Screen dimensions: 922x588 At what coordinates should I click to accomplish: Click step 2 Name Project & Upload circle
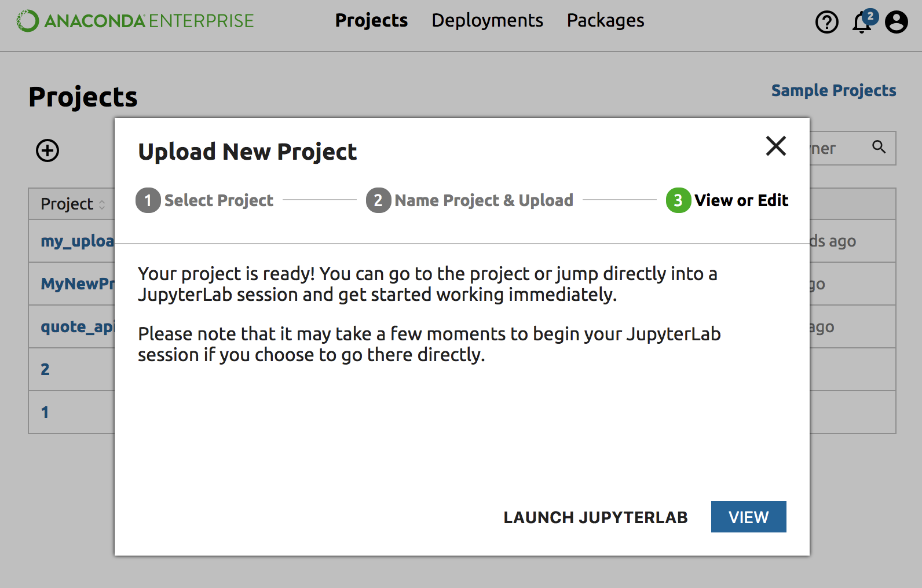[x=378, y=200]
